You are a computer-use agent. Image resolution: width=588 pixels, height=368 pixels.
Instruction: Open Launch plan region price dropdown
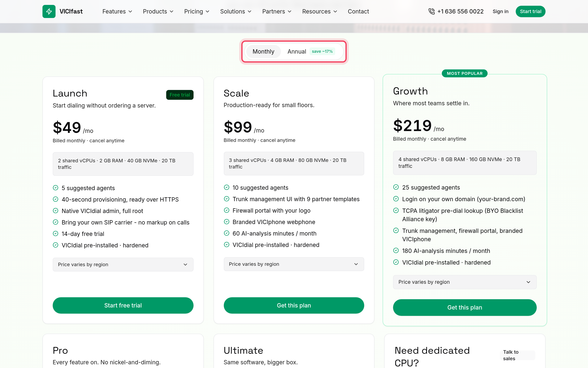coord(123,264)
